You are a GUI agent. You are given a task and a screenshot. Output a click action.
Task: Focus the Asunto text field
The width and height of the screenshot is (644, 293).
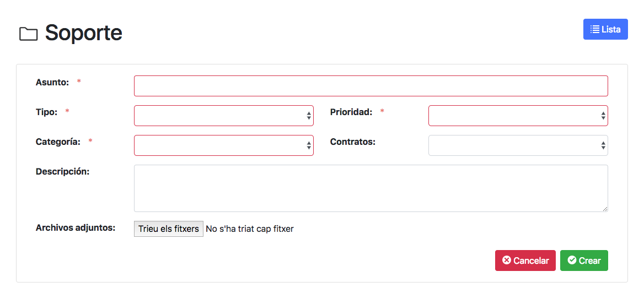pyautogui.click(x=371, y=86)
